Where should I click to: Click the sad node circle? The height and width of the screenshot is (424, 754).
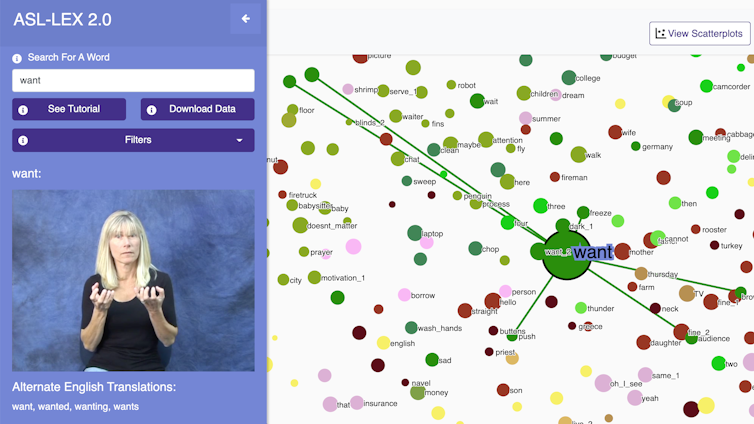(432, 360)
